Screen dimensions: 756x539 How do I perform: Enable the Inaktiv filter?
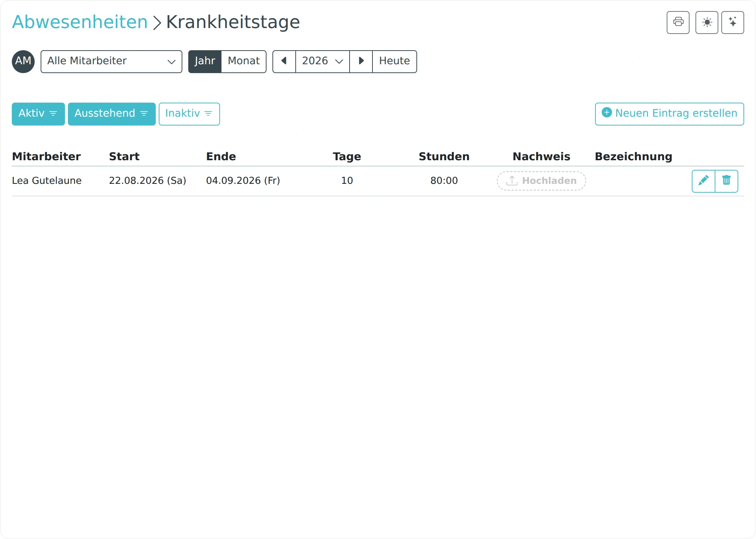tap(189, 114)
